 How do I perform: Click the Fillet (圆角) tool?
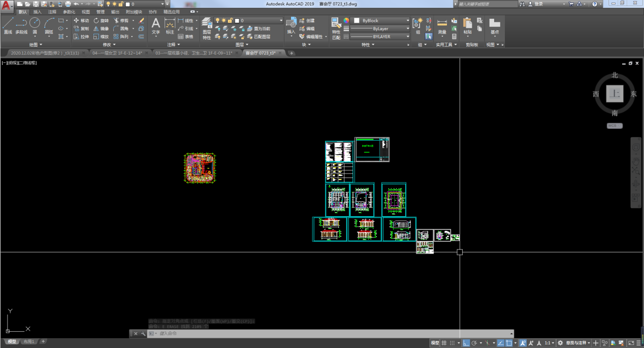click(121, 29)
